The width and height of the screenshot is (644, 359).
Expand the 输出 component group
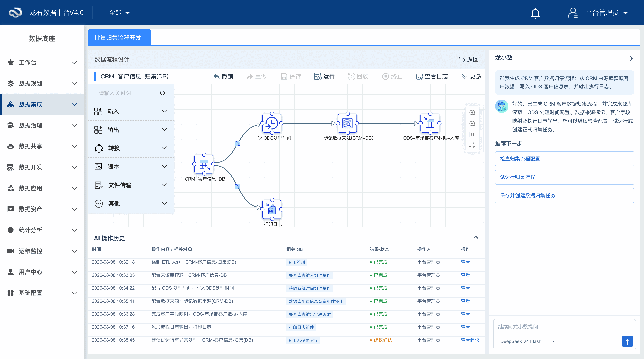(x=131, y=130)
